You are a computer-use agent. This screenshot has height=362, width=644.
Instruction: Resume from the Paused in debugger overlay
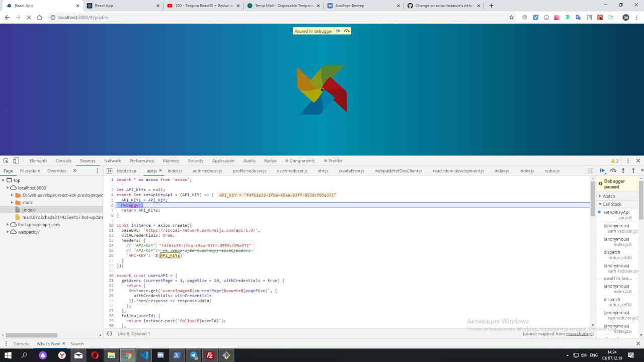[339, 31]
